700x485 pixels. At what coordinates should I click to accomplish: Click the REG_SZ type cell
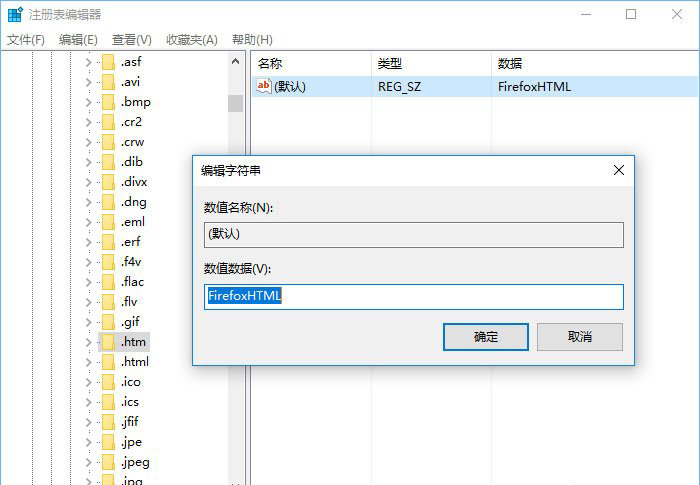coord(400,86)
